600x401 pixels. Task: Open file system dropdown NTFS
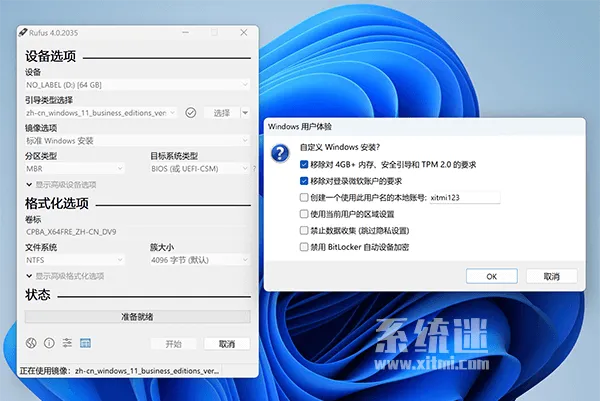(x=75, y=260)
